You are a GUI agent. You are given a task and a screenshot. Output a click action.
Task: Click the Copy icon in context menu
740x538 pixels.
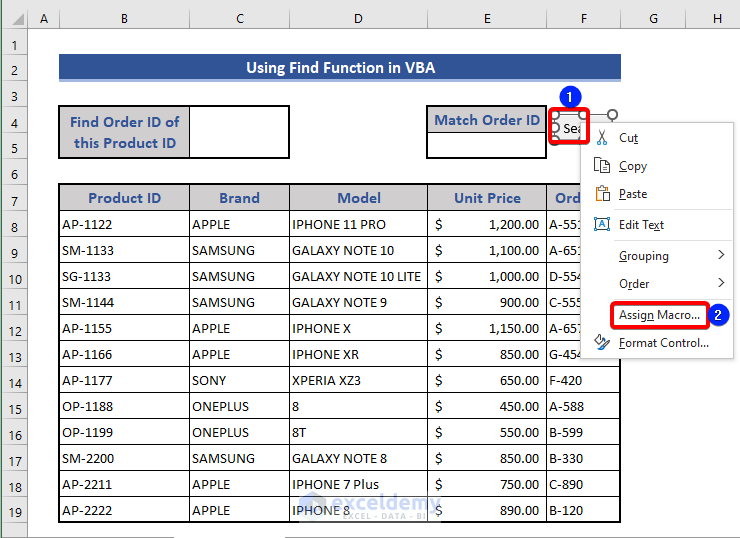(602, 166)
